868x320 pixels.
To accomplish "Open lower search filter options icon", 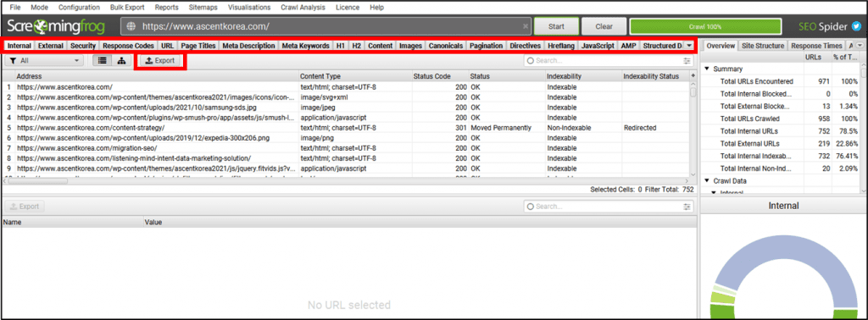I will (x=687, y=207).
